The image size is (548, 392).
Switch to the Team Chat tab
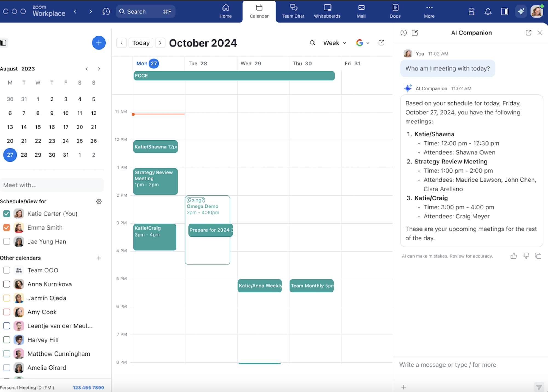pyautogui.click(x=293, y=11)
